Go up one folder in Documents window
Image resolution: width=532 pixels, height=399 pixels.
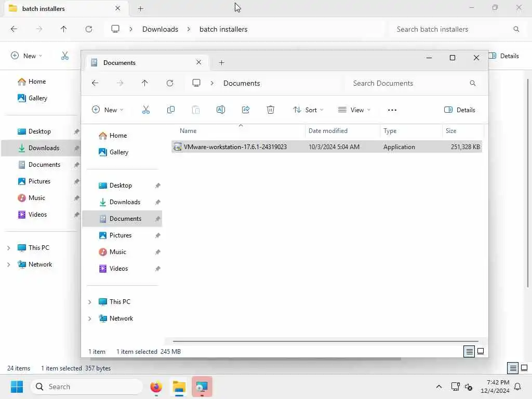pos(145,83)
